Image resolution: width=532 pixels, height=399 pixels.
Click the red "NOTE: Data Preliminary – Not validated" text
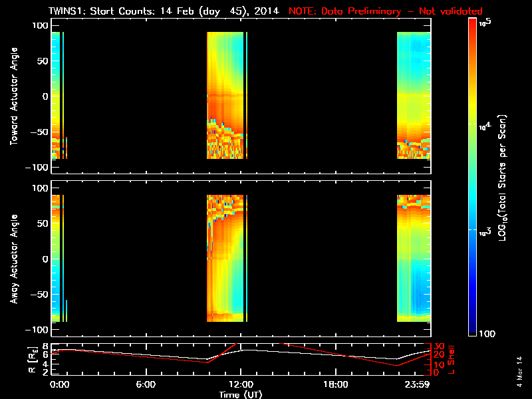(x=386, y=11)
